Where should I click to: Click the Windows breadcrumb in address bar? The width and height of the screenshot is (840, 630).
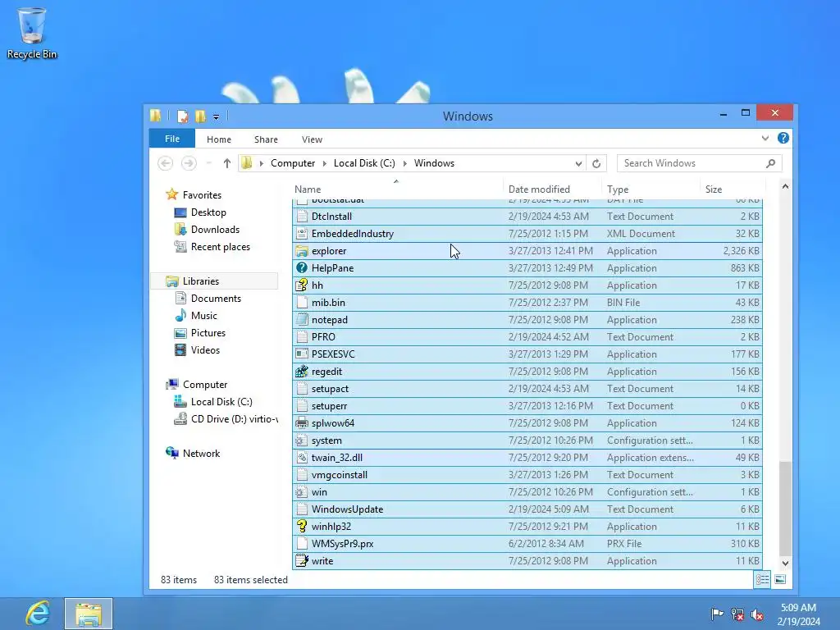[434, 163]
